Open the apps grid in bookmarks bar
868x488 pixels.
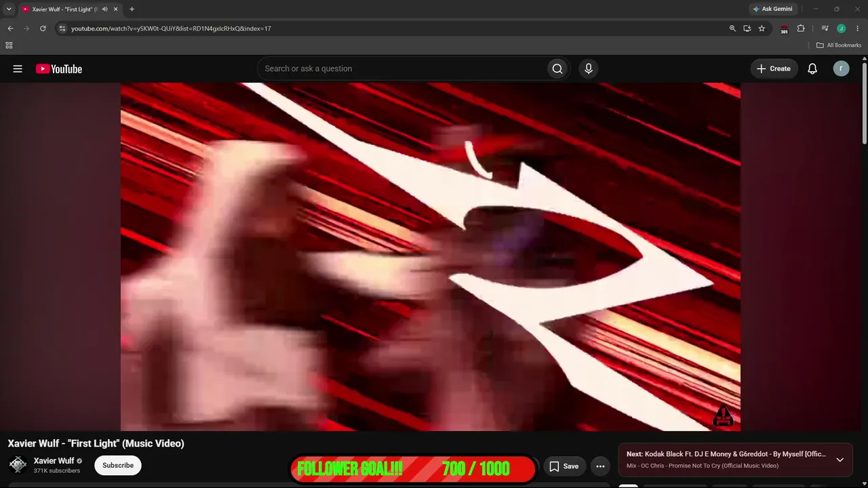(x=9, y=45)
